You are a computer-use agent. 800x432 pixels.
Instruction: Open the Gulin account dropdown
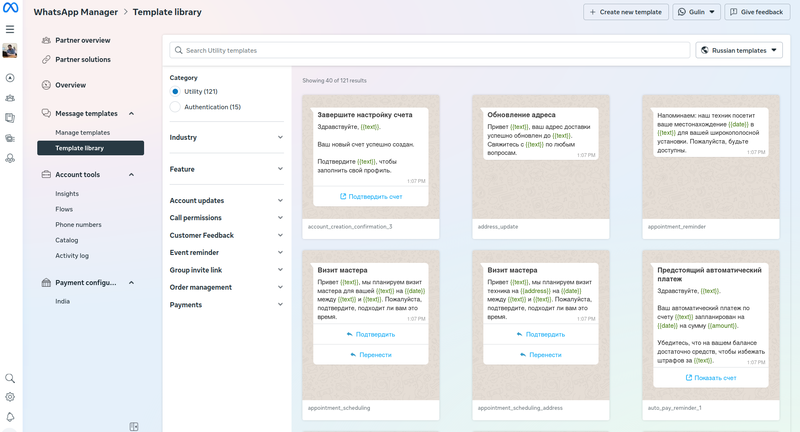(696, 12)
